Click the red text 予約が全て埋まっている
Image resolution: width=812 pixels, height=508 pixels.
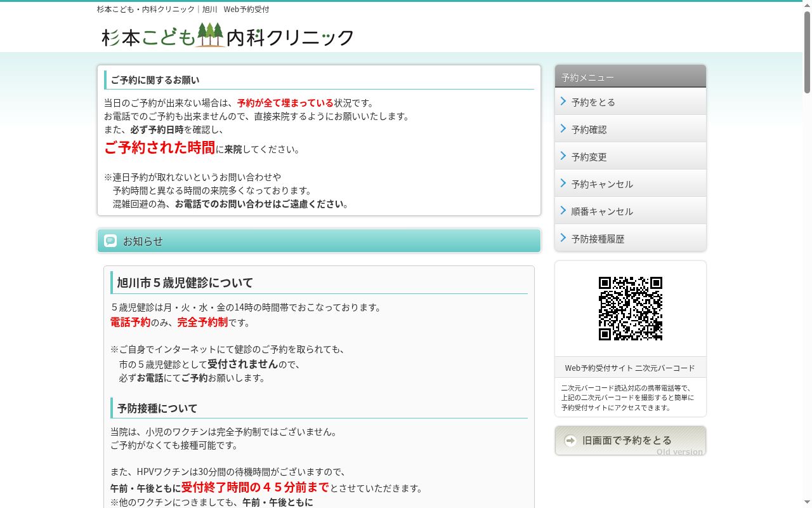pyautogui.click(x=285, y=103)
